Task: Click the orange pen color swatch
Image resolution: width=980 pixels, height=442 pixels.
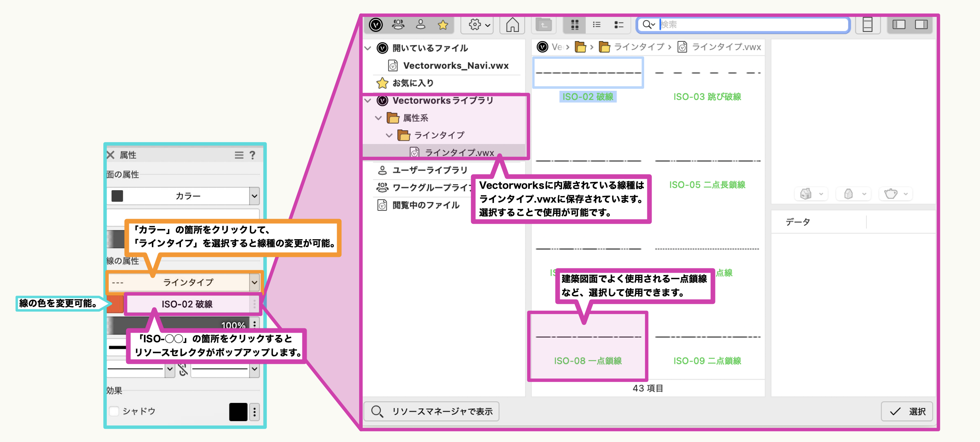Action: point(115,304)
